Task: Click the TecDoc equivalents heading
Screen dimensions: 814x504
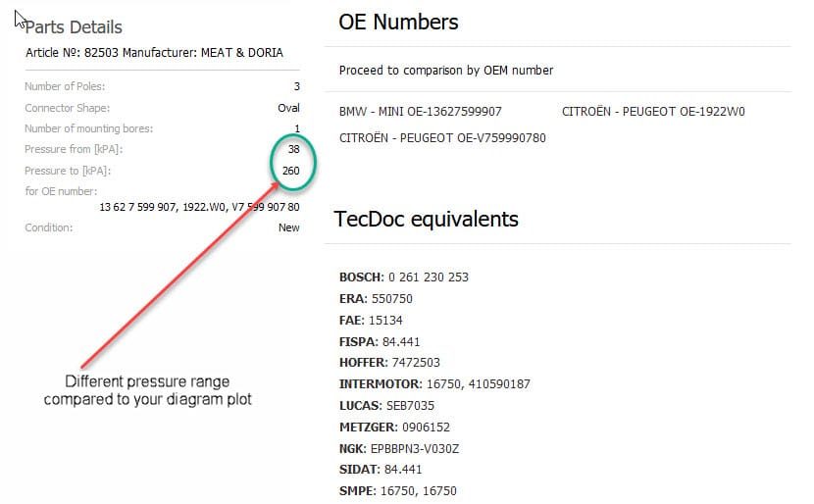Action: (x=426, y=220)
